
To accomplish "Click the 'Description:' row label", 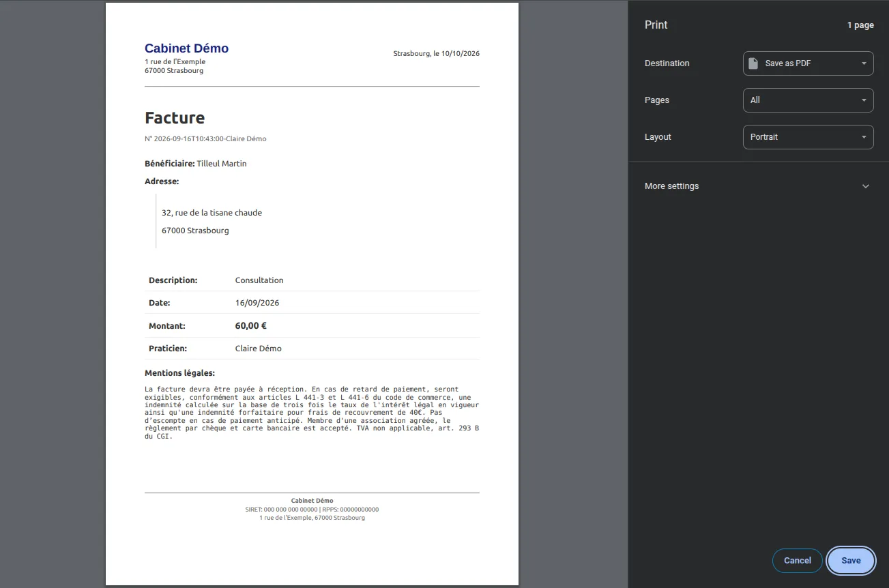I will [x=173, y=280].
